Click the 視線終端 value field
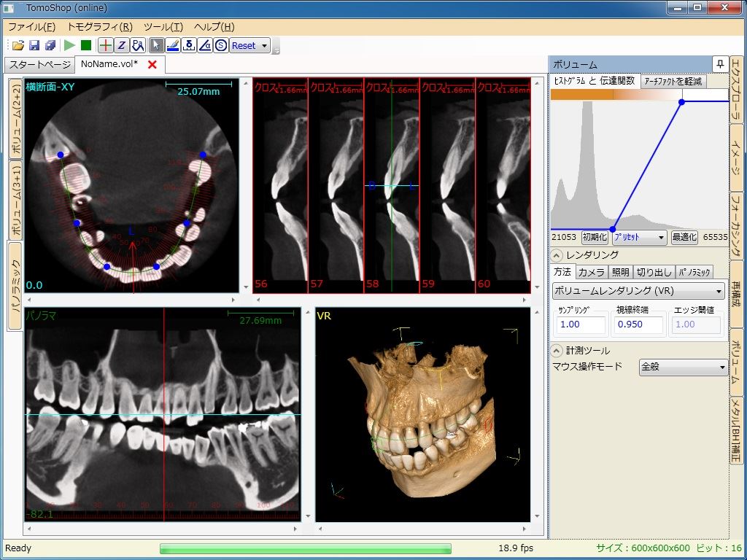The image size is (747, 560). point(638,324)
